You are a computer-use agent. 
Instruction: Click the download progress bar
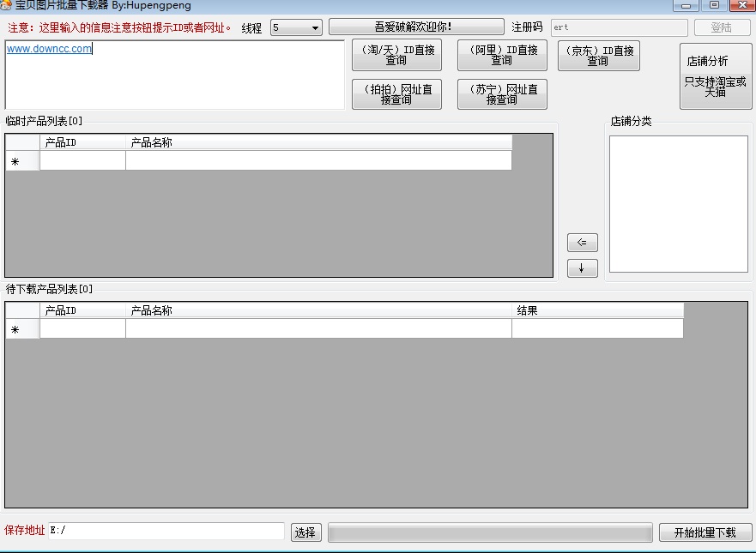click(490, 532)
